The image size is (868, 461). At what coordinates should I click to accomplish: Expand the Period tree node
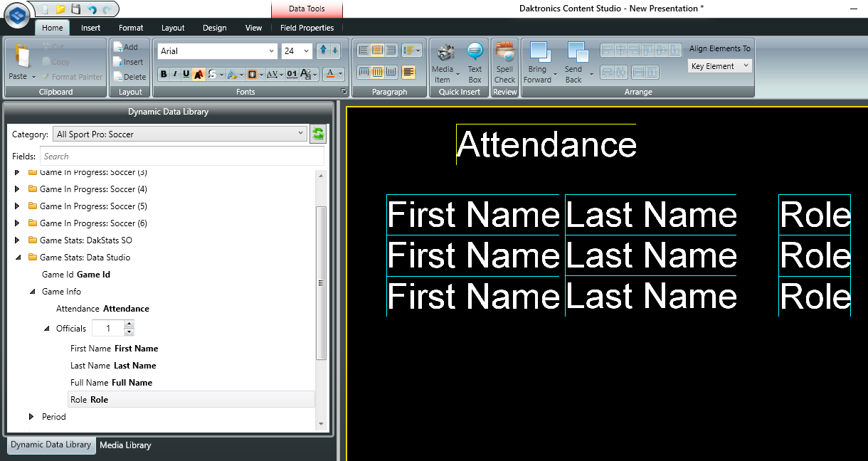point(31,417)
